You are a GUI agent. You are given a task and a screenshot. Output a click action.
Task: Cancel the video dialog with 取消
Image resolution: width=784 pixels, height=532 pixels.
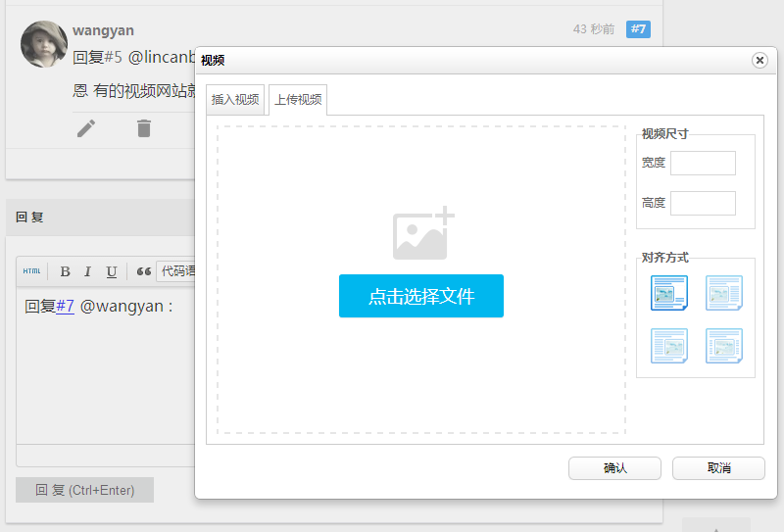[x=718, y=468]
